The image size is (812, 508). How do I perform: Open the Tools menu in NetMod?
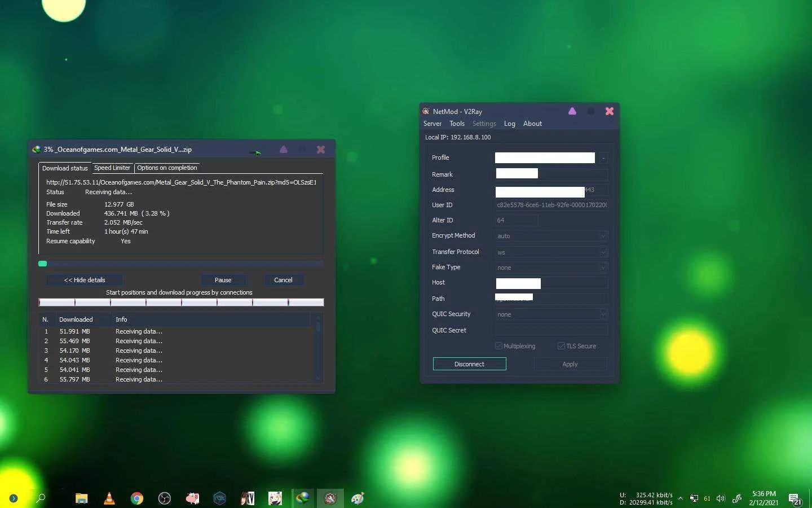coord(457,124)
